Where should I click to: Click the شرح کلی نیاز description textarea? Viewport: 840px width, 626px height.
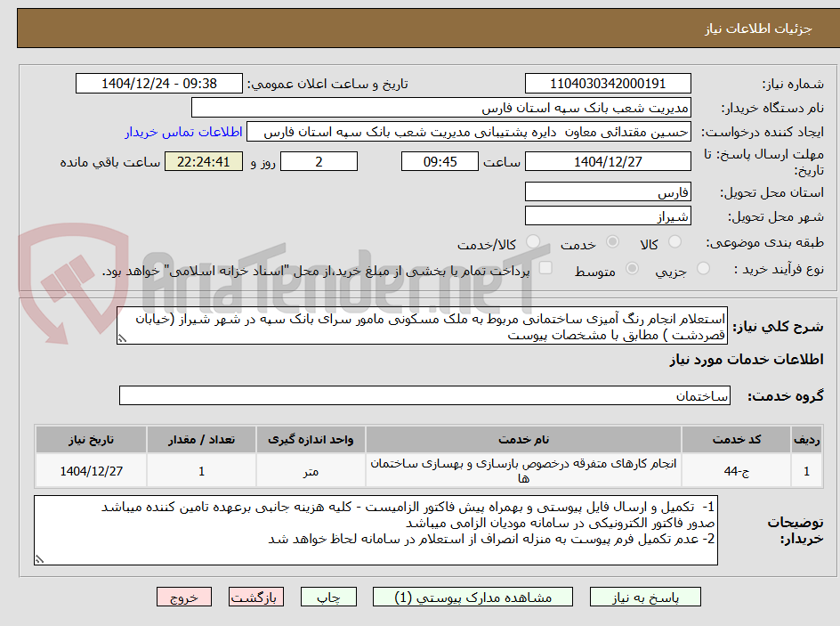(x=422, y=326)
